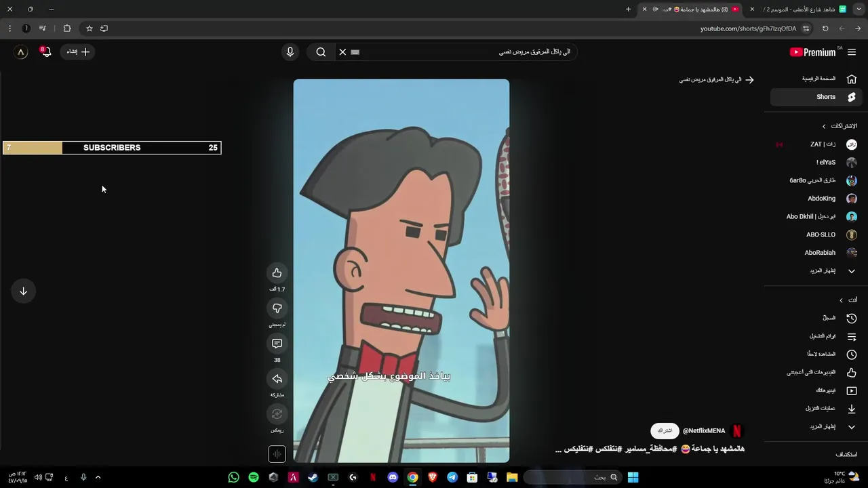Open the ZAT subscription channel
This screenshot has width=868, height=488.
tap(816, 144)
